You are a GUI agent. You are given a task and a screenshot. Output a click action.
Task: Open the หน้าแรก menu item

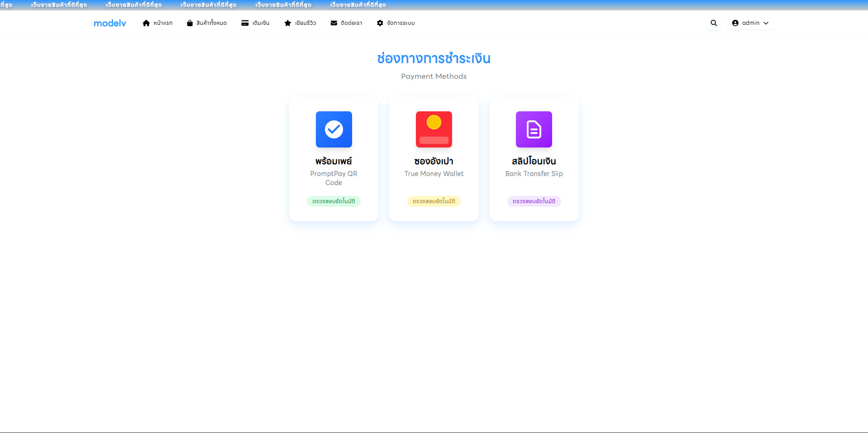(x=163, y=23)
